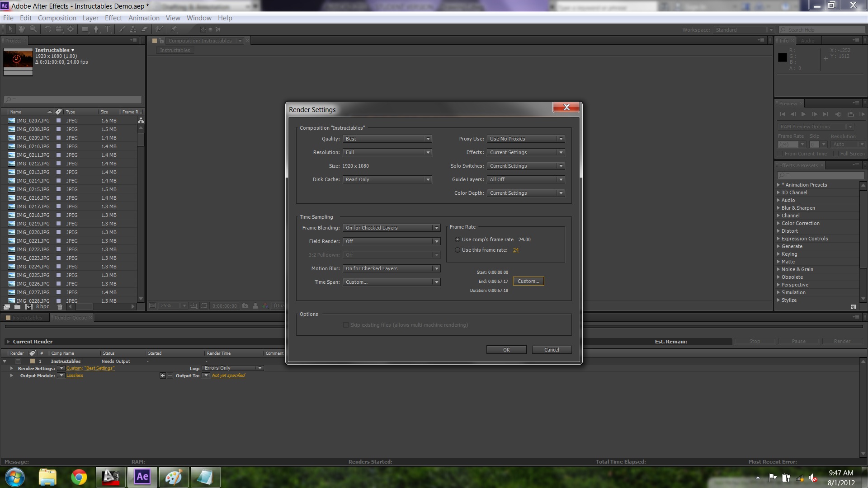Screen dimensions: 868x488
Task: Click the skip existing files checkbox option
Action: 346,325
